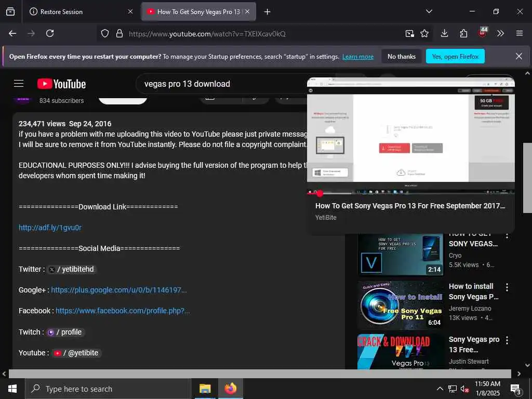The width and height of the screenshot is (532, 399).
Task: Open How to install Sony Vegas thumbnail
Action: coord(401,304)
